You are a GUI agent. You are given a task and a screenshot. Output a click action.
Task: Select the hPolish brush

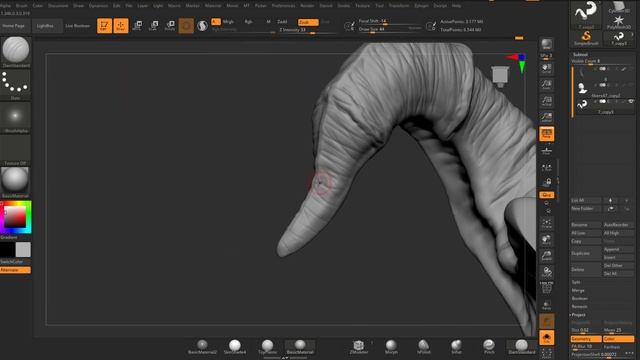tap(424, 347)
